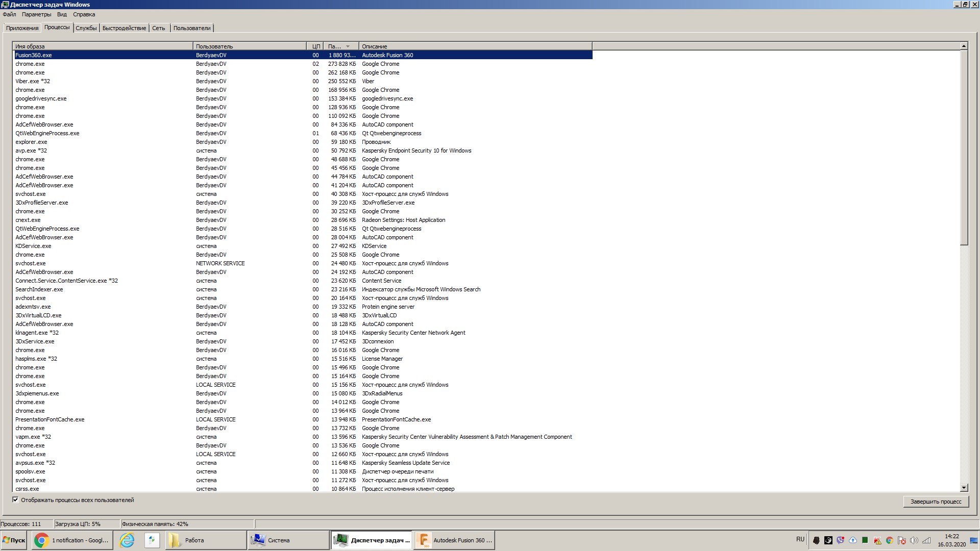The width and height of the screenshot is (980, 551).
Task: Select the explorer.exe process
Action: [x=303, y=142]
